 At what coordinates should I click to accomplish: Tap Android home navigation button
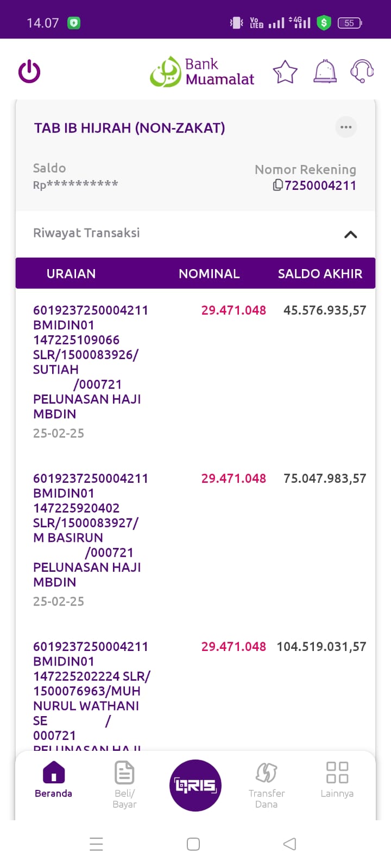point(193,844)
